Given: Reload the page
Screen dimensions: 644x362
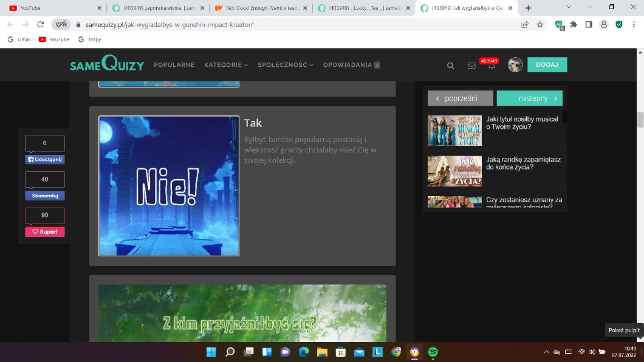Looking at the screenshot, I should (40, 24).
